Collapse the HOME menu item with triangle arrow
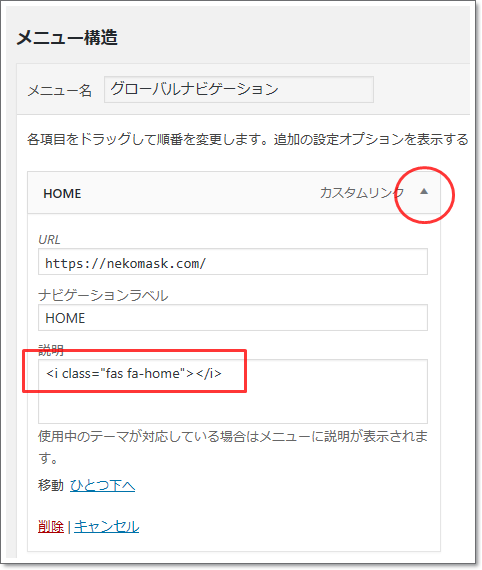482x570 pixels. coord(424,192)
